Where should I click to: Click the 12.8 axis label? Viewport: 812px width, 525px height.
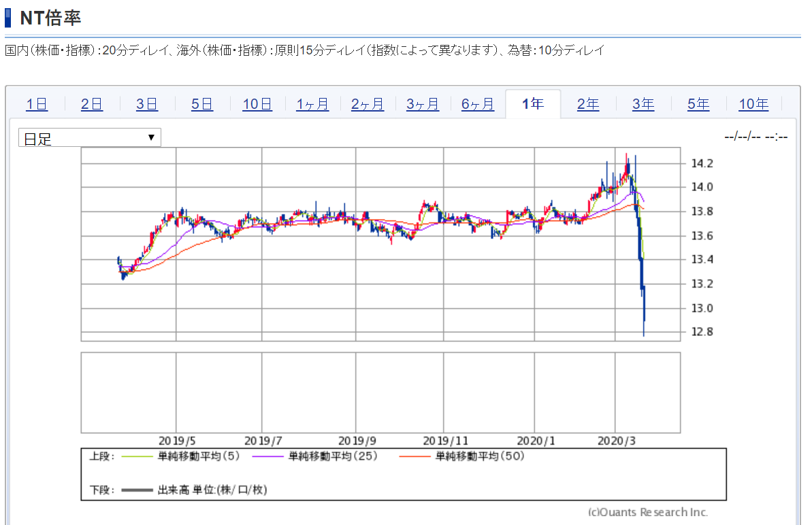[702, 332]
